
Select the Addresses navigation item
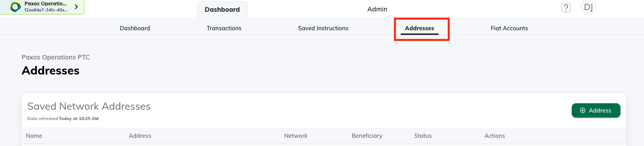(420, 28)
